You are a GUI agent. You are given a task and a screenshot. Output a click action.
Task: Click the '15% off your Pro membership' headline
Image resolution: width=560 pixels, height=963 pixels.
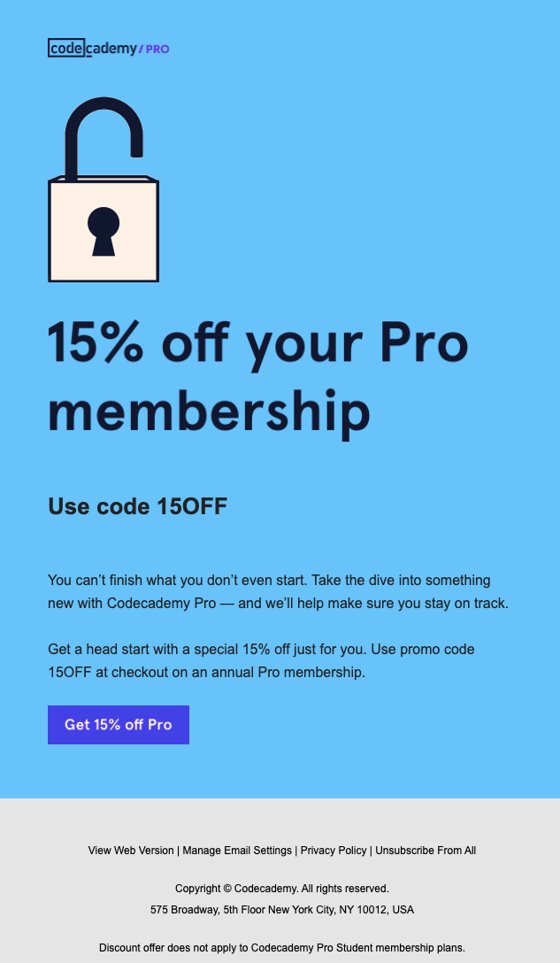258,376
